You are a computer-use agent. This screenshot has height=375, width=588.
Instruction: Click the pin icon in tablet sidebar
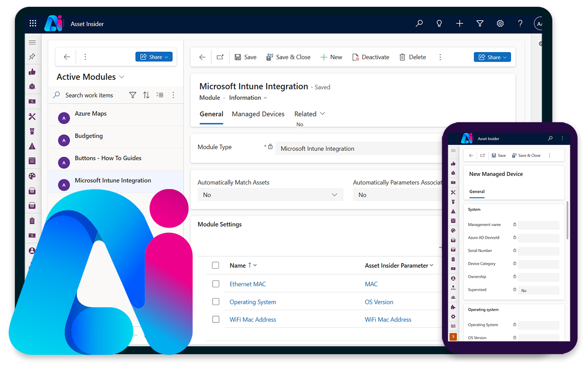32,57
